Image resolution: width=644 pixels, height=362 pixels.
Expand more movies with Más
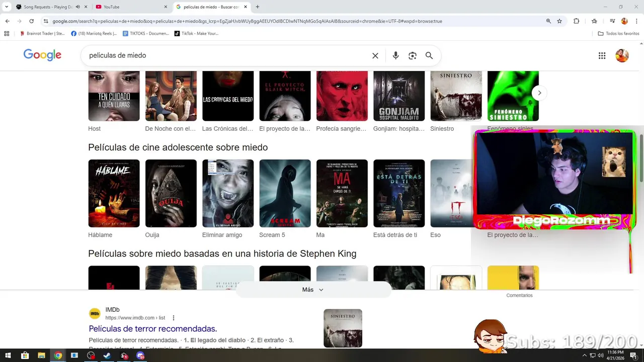click(x=313, y=290)
